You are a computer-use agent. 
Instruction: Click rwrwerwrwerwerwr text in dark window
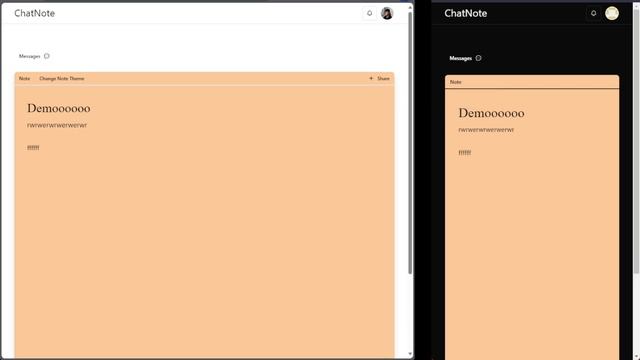click(x=486, y=130)
